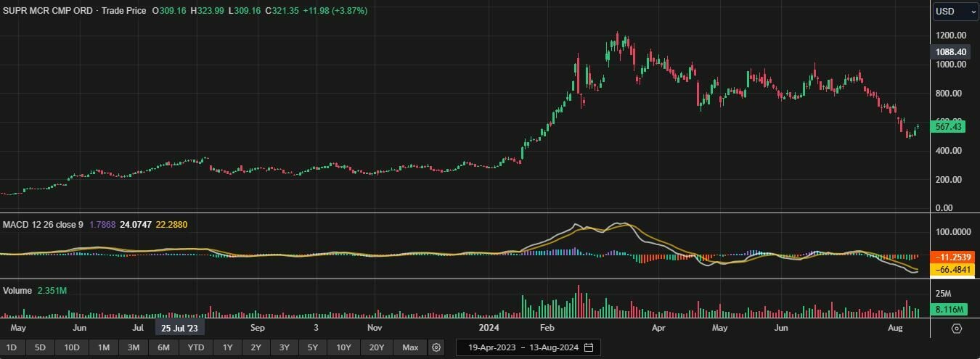Viewport: 980px width, 359px height.
Task: Switch to 10Y time range
Action: coord(343,347)
